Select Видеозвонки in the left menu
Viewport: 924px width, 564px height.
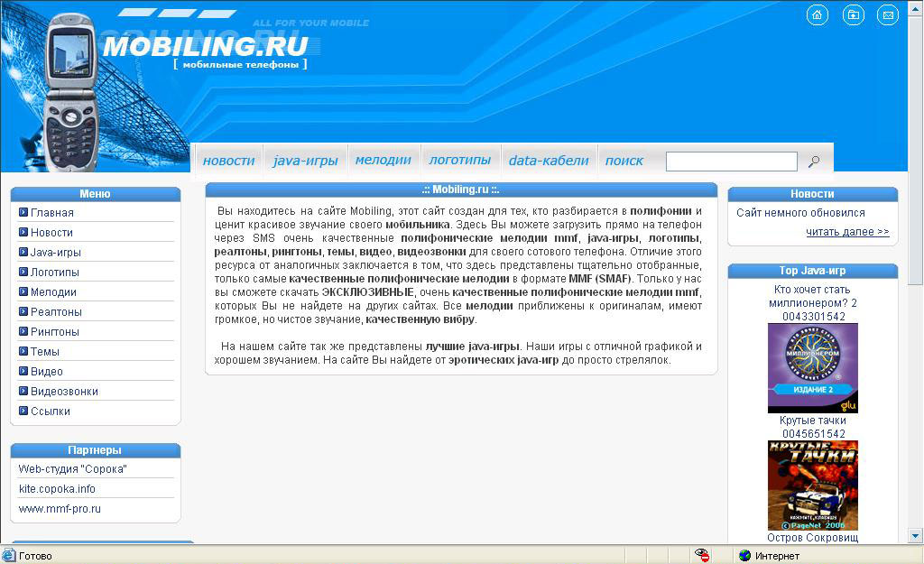(x=65, y=393)
